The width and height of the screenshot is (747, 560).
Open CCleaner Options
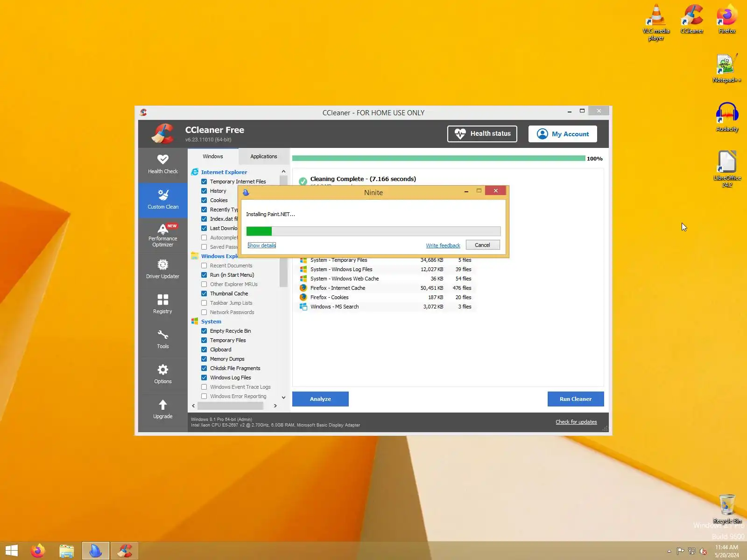[x=162, y=375]
